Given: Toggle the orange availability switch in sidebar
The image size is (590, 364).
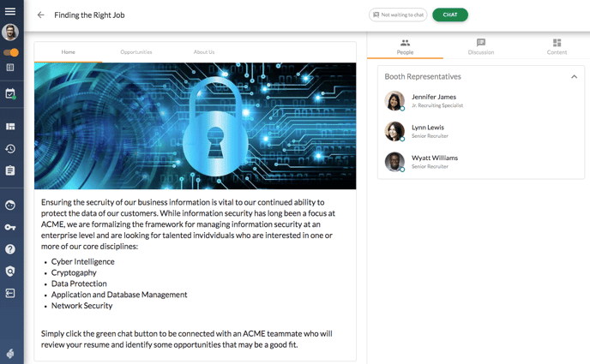Looking at the screenshot, I should tap(11, 52).
